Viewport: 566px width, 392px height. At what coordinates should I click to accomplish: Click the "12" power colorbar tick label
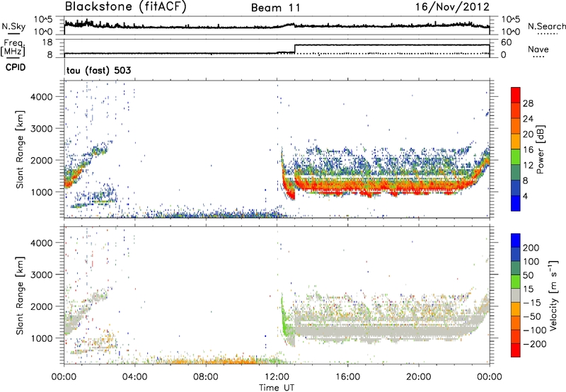pos(528,166)
